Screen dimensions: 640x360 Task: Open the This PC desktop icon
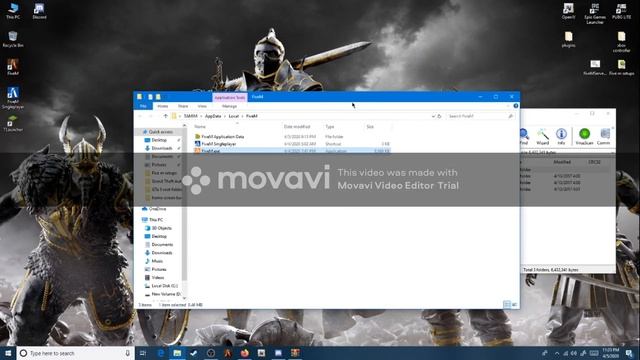click(x=13, y=11)
